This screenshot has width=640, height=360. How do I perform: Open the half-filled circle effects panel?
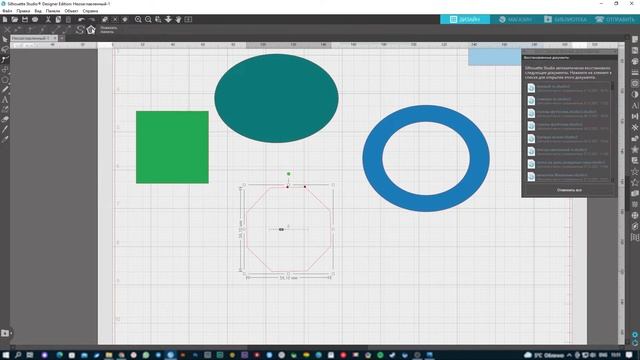635,95
